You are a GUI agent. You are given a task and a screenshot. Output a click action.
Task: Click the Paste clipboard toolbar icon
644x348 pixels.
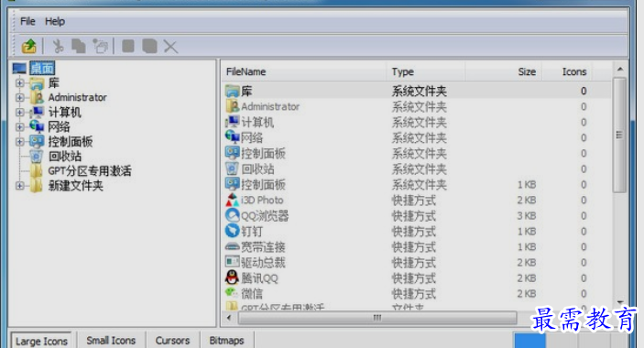[x=100, y=47]
